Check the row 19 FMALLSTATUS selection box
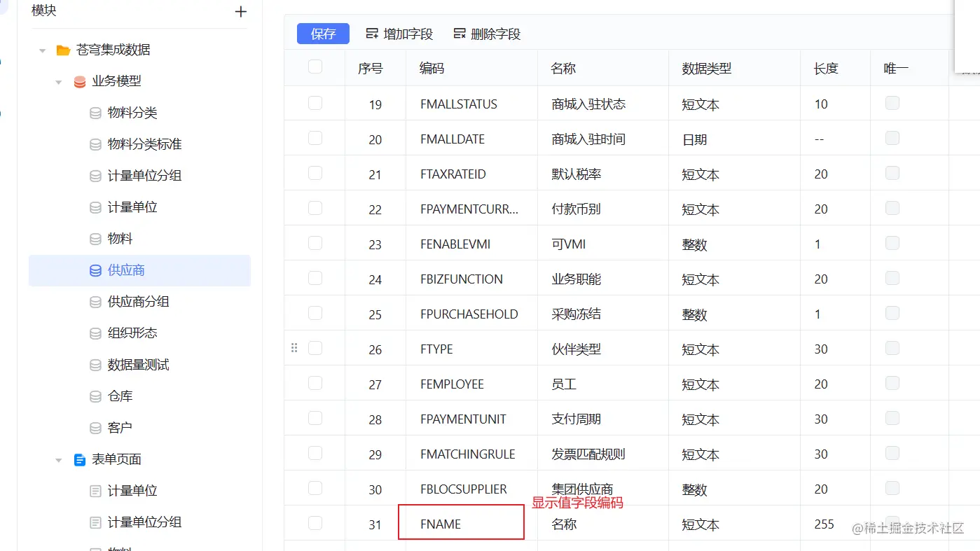This screenshot has height=551, width=980. pos(315,103)
